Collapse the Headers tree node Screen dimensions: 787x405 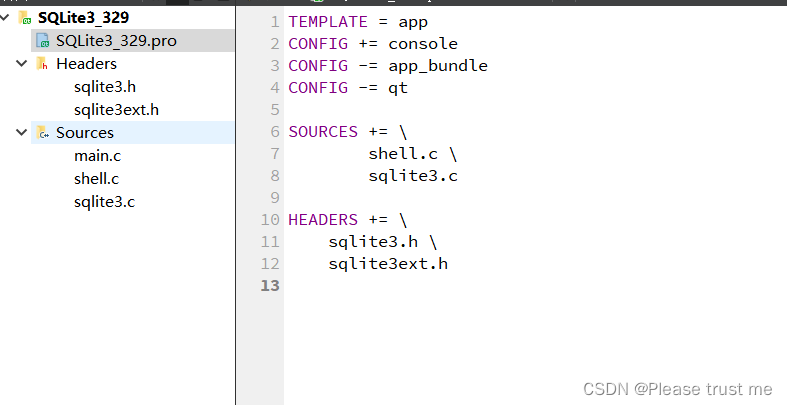point(22,64)
